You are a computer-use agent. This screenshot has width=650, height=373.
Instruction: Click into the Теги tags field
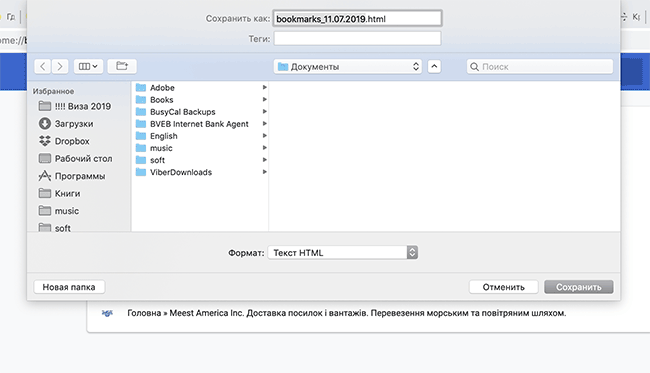357,39
